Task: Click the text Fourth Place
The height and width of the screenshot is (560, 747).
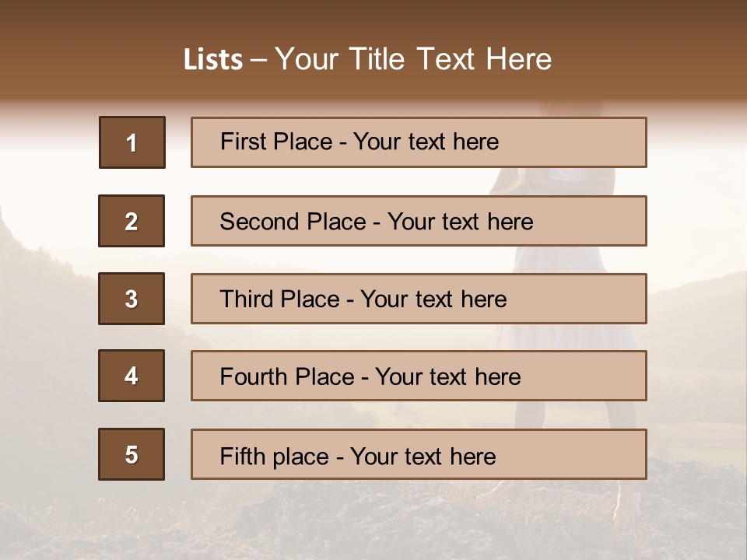Action: coord(287,376)
